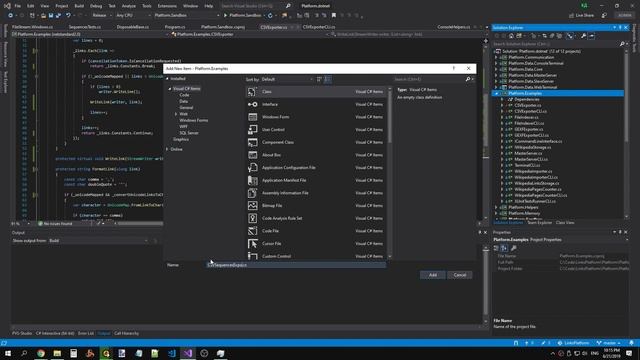Toggle Categorized view in Properties panel
The height and width of the screenshot is (360, 640).
coord(496,248)
